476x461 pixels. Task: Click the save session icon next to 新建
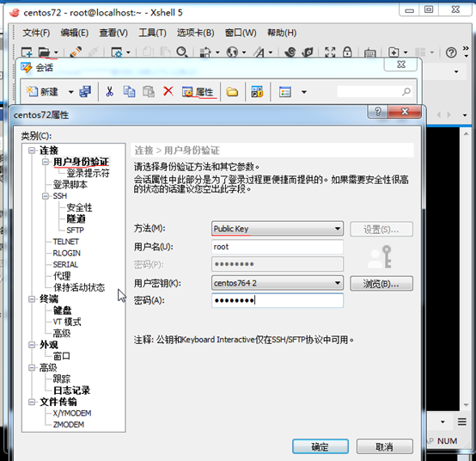point(85,91)
